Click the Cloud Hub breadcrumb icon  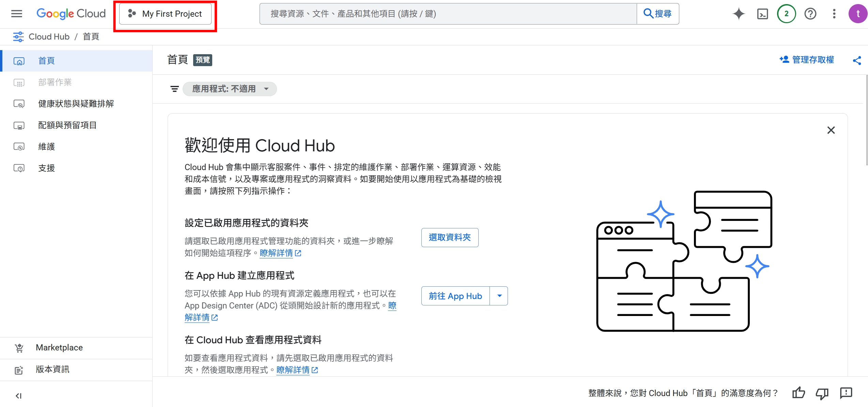click(x=18, y=36)
